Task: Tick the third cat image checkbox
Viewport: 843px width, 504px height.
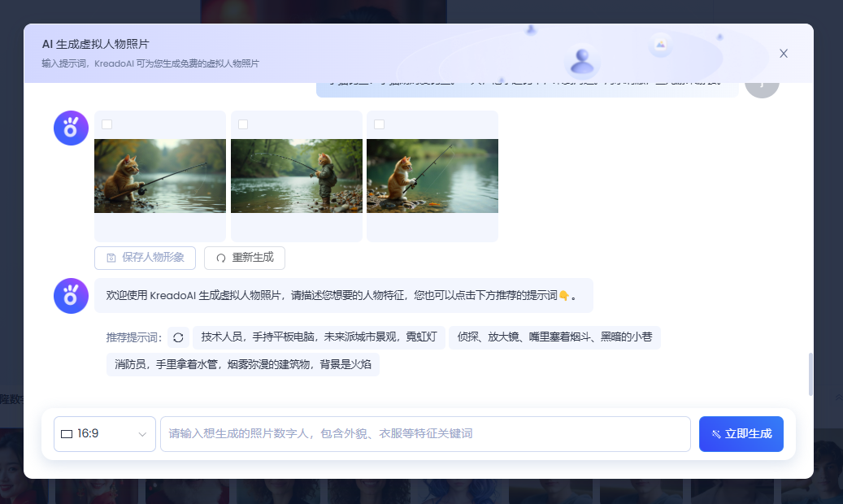Action: 379,124
